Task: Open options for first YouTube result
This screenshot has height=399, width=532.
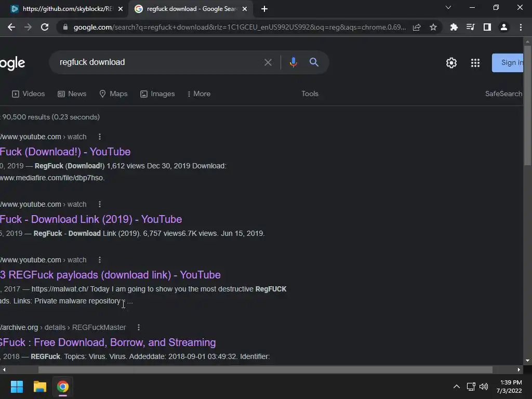Action: [x=99, y=137]
